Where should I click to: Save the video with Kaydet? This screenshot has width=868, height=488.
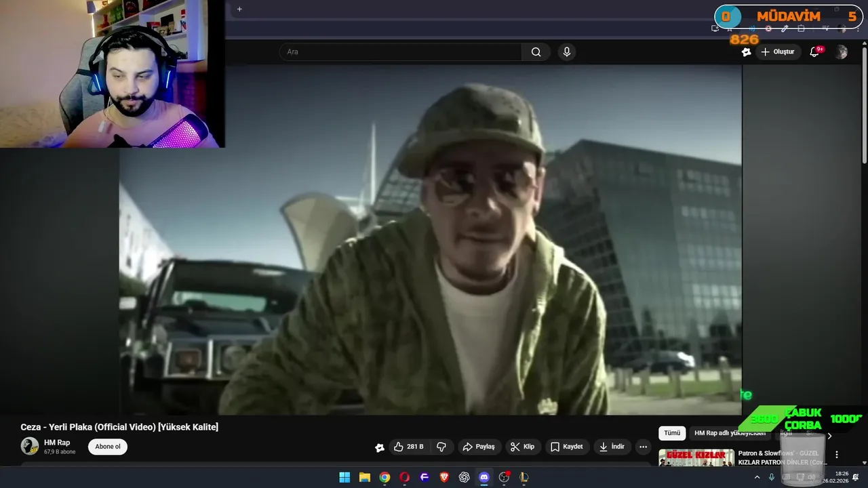tap(567, 447)
